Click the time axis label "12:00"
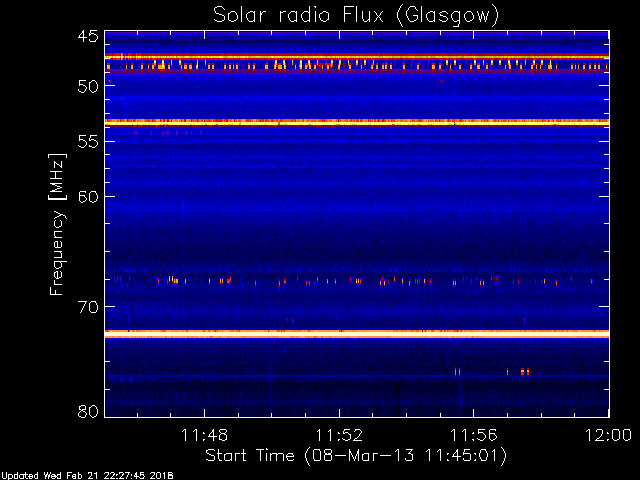This screenshot has width=640, height=480. (x=609, y=435)
